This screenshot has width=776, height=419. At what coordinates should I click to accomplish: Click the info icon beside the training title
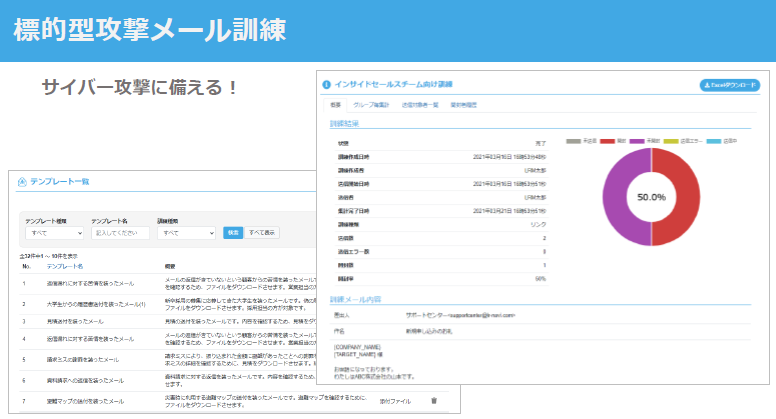click(x=325, y=86)
